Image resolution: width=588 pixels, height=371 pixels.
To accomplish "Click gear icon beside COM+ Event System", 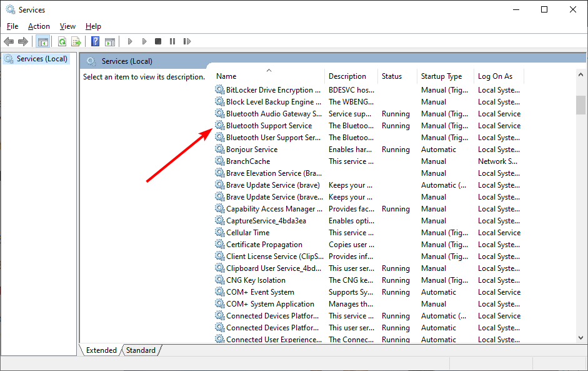I will coord(220,292).
